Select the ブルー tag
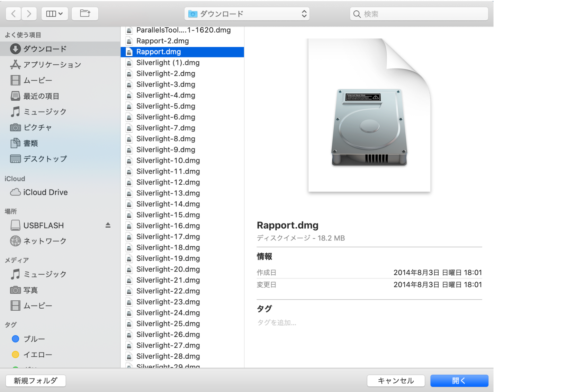The width and height of the screenshot is (566, 392). (34, 339)
